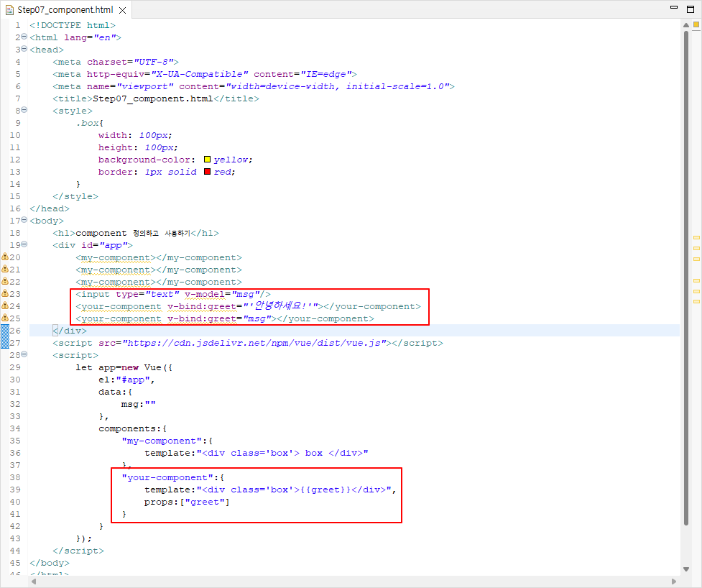Viewport: 702px width, 588px height.
Task: Click the vertical scrollbar up arrow
Action: coord(686,25)
